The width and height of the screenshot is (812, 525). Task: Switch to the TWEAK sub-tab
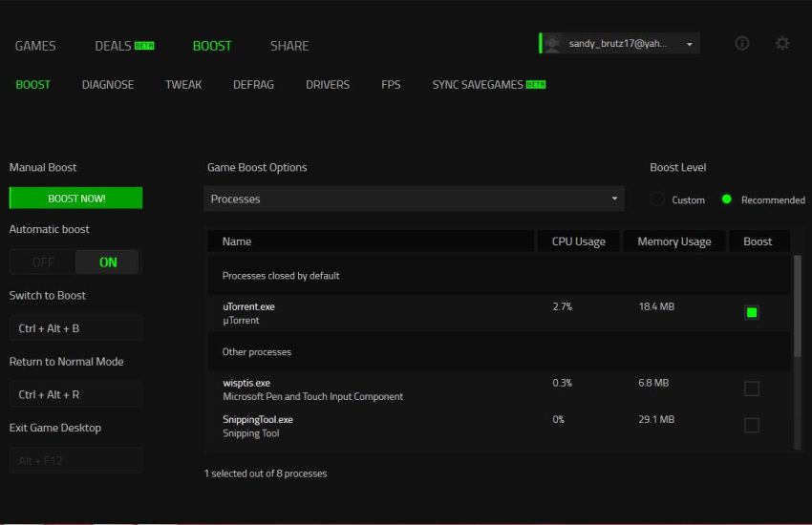[183, 85]
